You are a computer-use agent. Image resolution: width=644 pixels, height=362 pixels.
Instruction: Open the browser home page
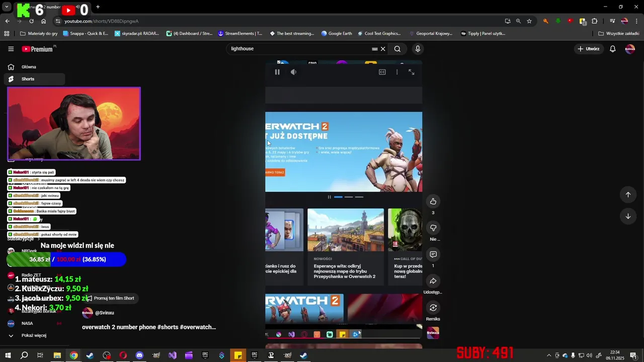click(43, 21)
